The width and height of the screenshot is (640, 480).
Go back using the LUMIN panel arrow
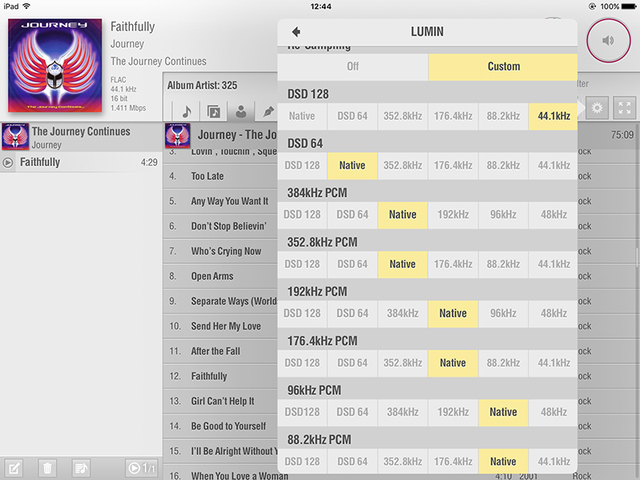(x=296, y=32)
